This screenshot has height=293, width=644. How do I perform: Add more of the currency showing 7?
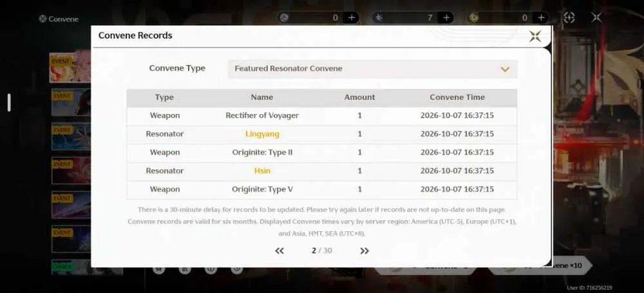[446, 17]
